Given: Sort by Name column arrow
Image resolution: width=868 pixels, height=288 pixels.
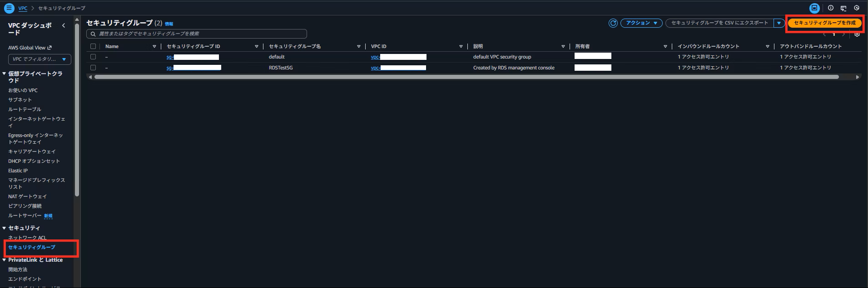Looking at the screenshot, I should coord(154,46).
